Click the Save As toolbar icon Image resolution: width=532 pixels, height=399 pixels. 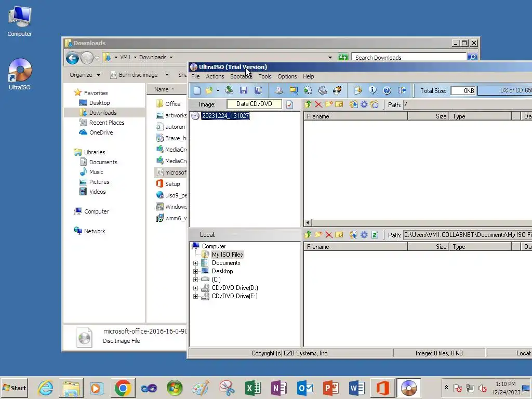coord(258,90)
